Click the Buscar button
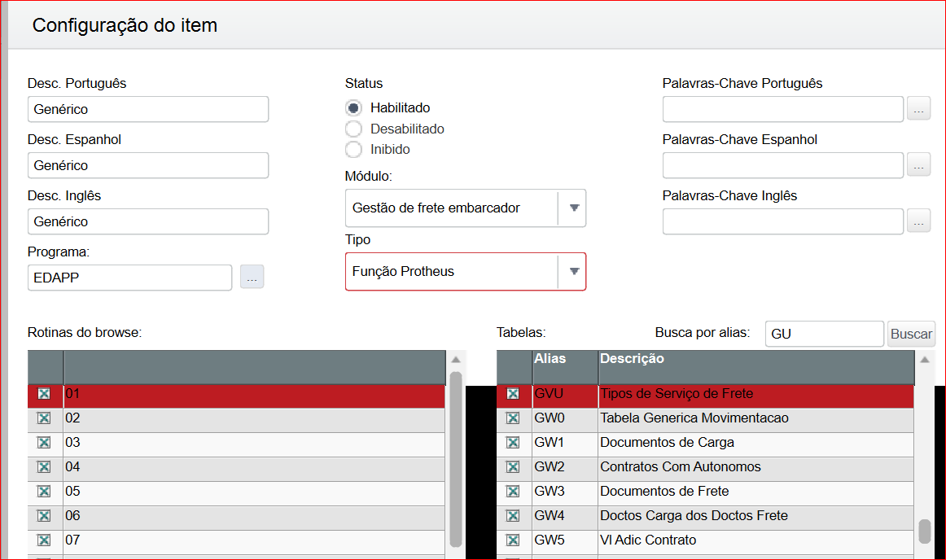The width and height of the screenshot is (946, 560). coord(911,334)
